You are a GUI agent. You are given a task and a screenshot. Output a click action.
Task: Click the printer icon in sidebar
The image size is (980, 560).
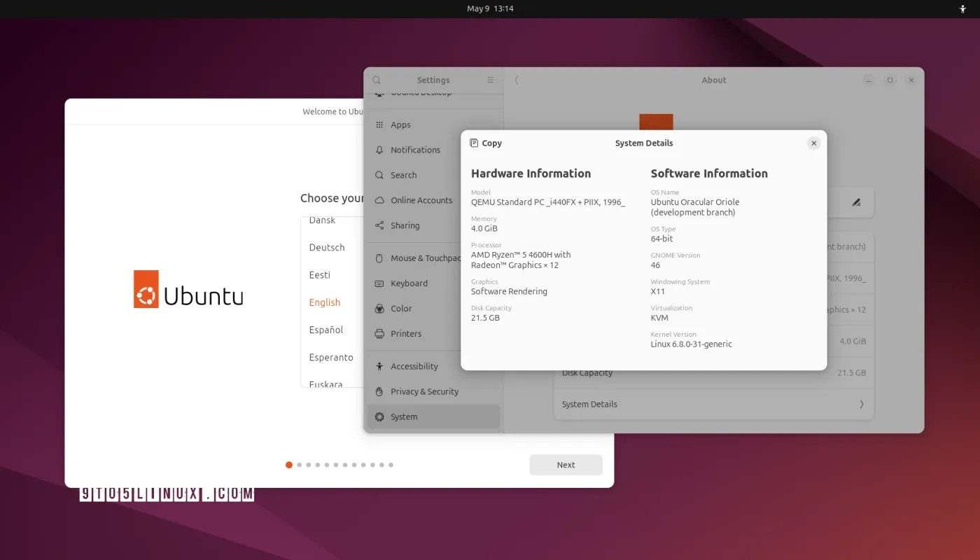(x=379, y=334)
